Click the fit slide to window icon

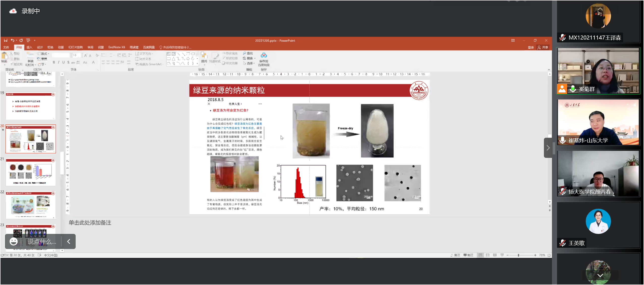coord(549,255)
